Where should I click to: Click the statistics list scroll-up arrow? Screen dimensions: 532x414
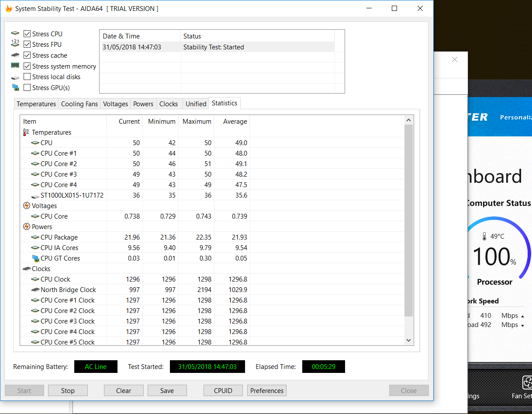point(408,120)
